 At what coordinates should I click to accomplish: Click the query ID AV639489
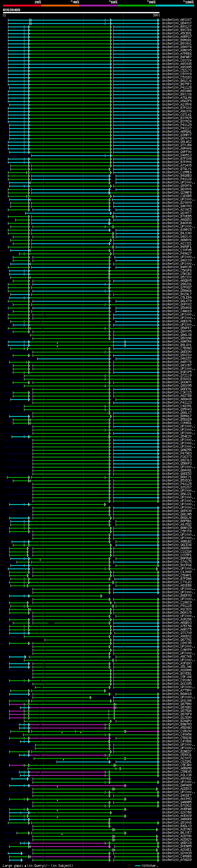(11, 10)
